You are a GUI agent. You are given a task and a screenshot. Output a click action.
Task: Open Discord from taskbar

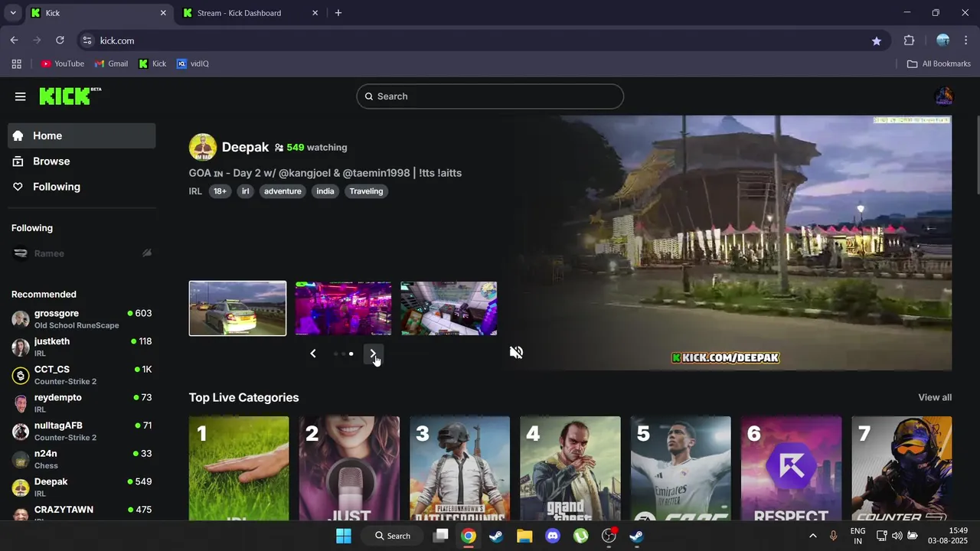553,536
